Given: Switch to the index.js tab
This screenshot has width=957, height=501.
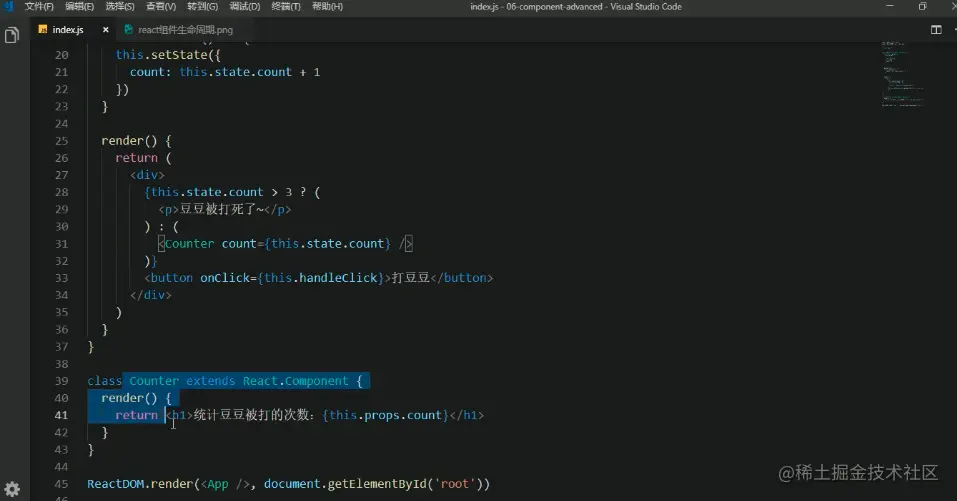Looking at the screenshot, I should 68,30.
